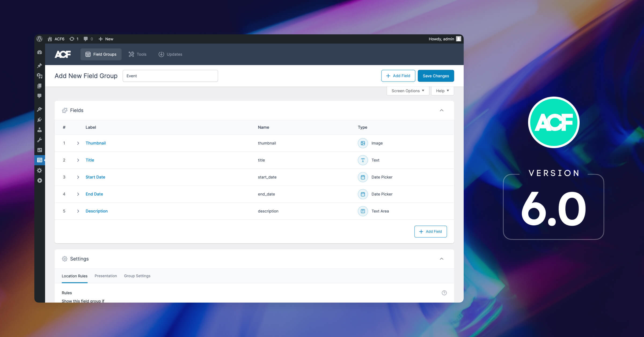Select the Presentation tab
The width and height of the screenshot is (644, 337).
coord(106,276)
